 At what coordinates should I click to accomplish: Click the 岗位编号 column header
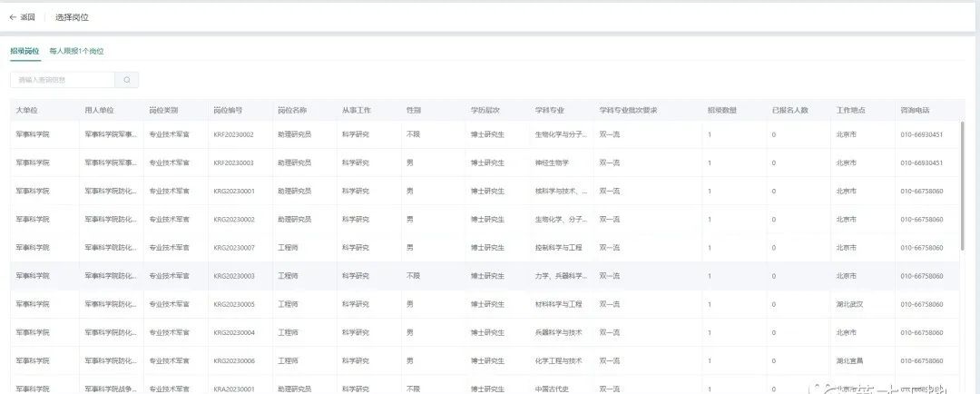click(228, 110)
